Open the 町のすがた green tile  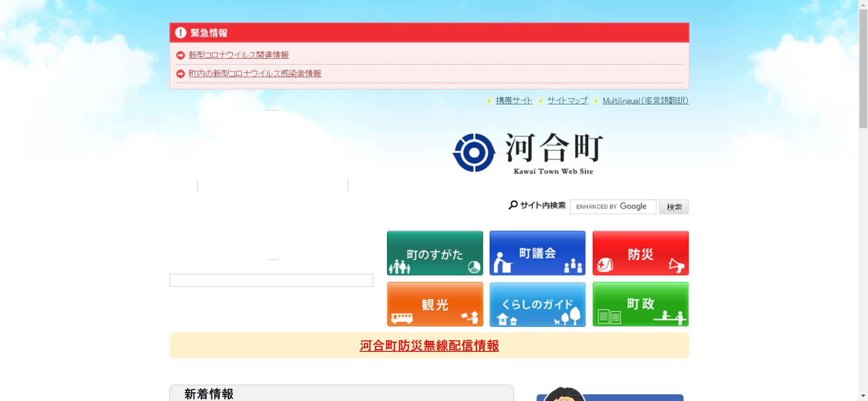[435, 253]
